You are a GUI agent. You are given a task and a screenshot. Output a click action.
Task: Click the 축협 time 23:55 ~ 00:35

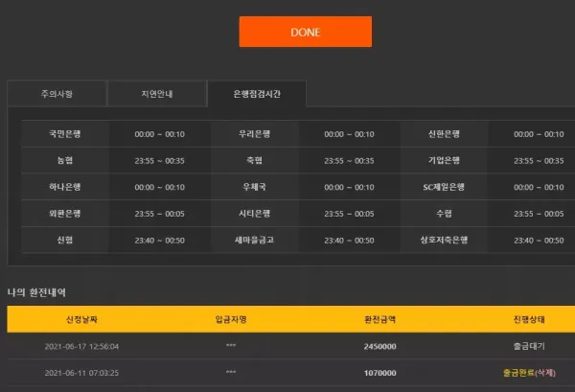point(349,161)
